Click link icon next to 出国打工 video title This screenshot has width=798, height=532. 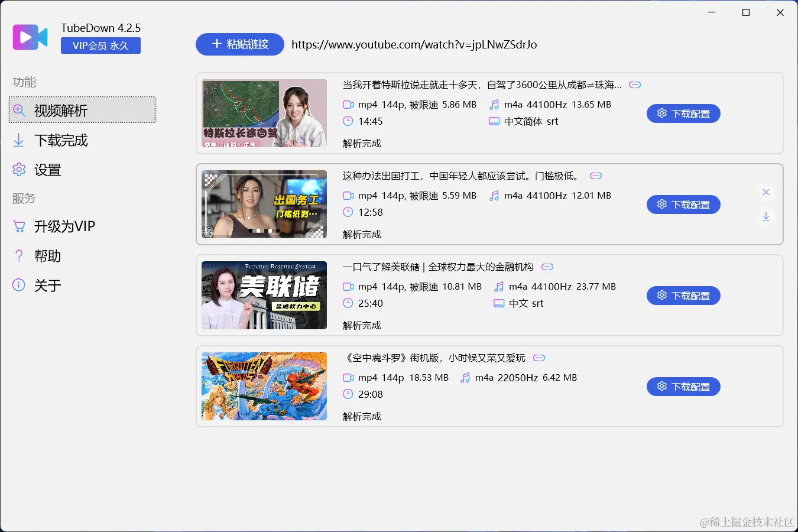[x=596, y=176]
